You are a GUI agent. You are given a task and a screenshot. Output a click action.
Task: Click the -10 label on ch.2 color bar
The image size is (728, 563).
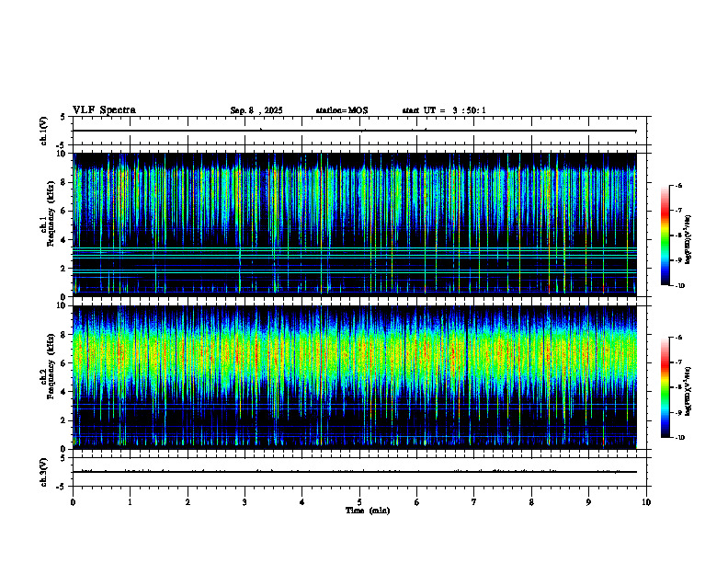(x=679, y=438)
